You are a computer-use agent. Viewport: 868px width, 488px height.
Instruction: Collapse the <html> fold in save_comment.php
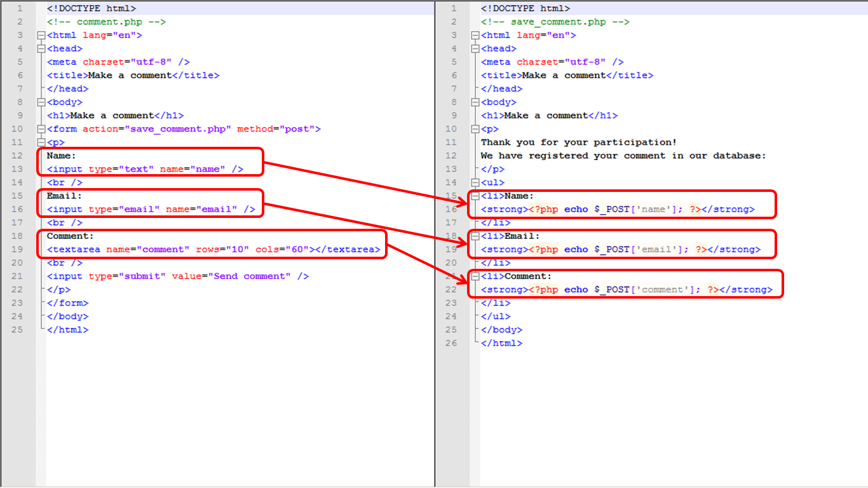pyautogui.click(x=475, y=35)
